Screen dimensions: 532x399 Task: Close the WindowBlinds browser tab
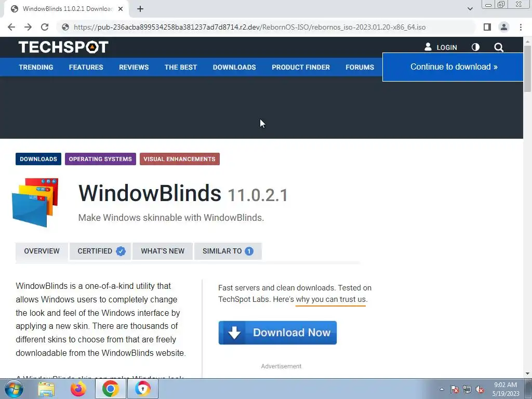coord(121,9)
